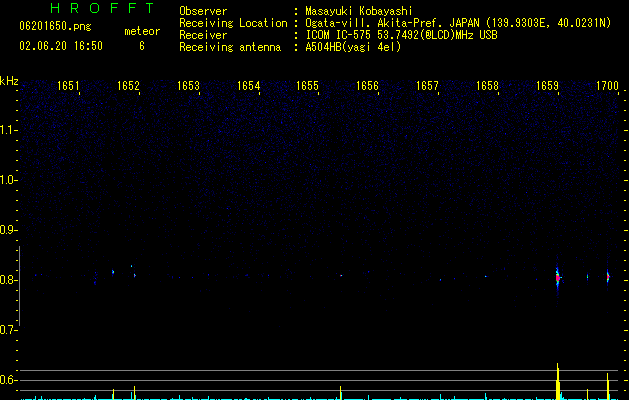
Task: Click the 1652 time axis marker
Action: point(128,86)
